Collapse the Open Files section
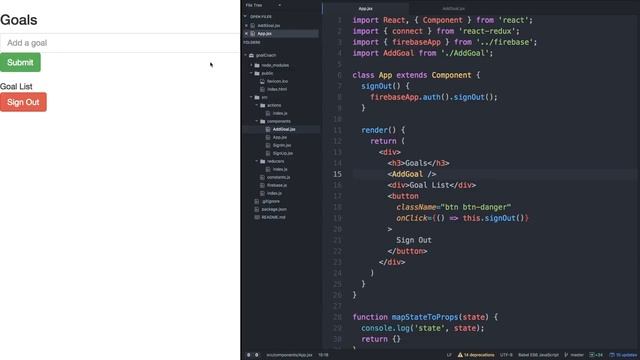The height and width of the screenshot is (360, 640). click(x=245, y=17)
